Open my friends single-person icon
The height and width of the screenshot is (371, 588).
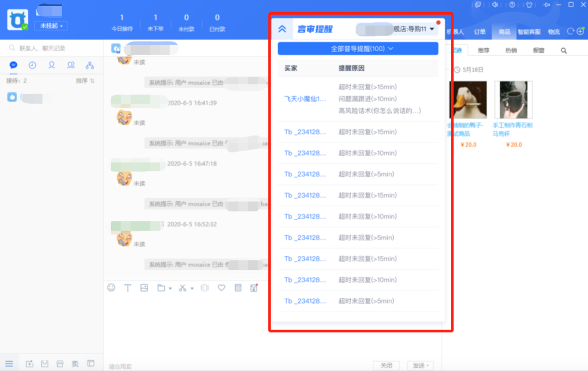[x=52, y=65]
